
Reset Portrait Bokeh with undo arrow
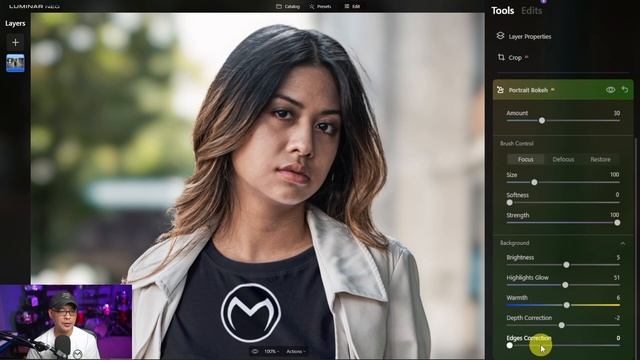[x=625, y=90]
